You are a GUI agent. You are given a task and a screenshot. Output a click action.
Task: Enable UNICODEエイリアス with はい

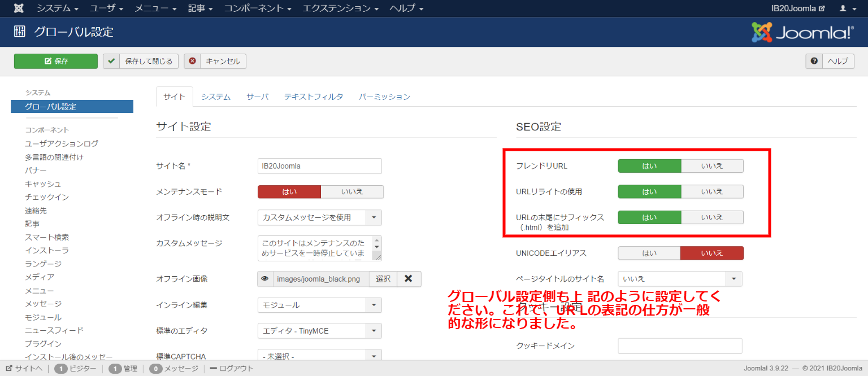point(649,253)
